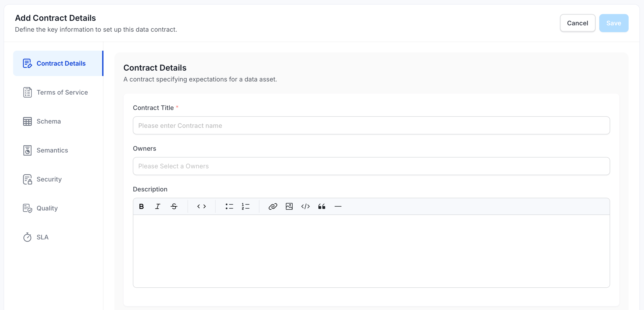The height and width of the screenshot is (310, 644).
Task: Insert an image into the description
Action: (289, 206)
